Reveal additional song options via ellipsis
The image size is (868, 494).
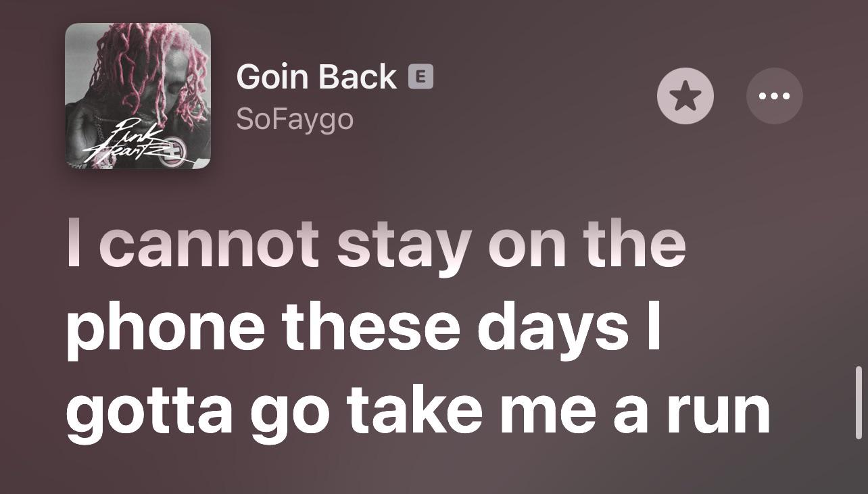coord(775,96)
